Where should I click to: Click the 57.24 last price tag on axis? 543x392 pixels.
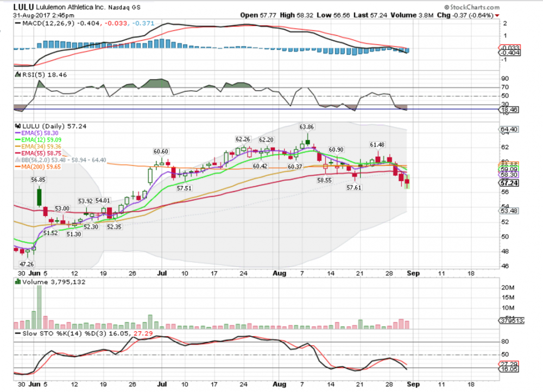tap(508, 184)
